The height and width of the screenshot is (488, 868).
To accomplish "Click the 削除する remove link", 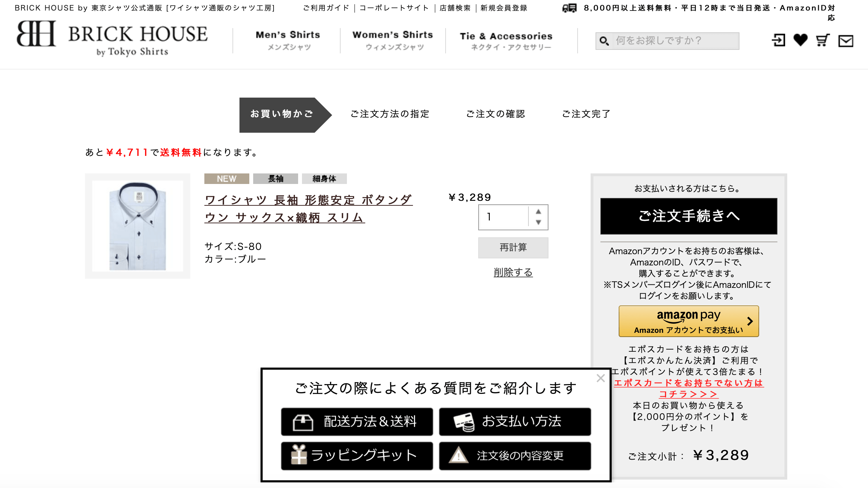I will pyautogui.click(x=513, y=272).
